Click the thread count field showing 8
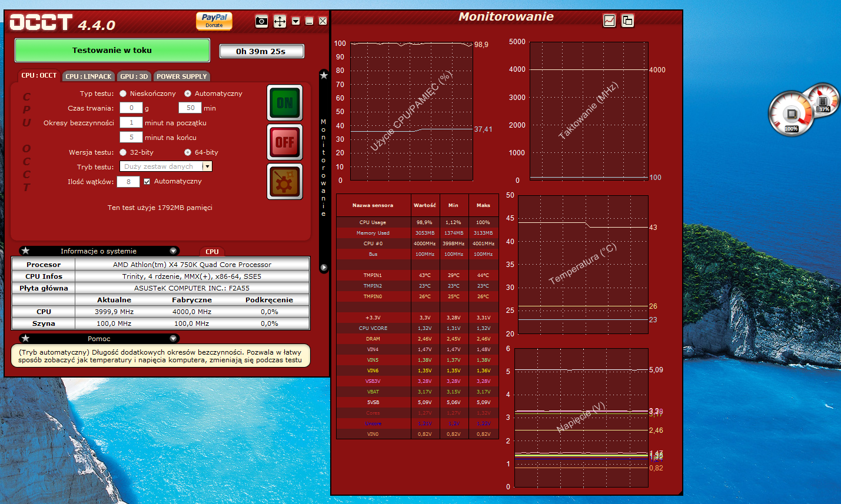 [x=128, y=182]
